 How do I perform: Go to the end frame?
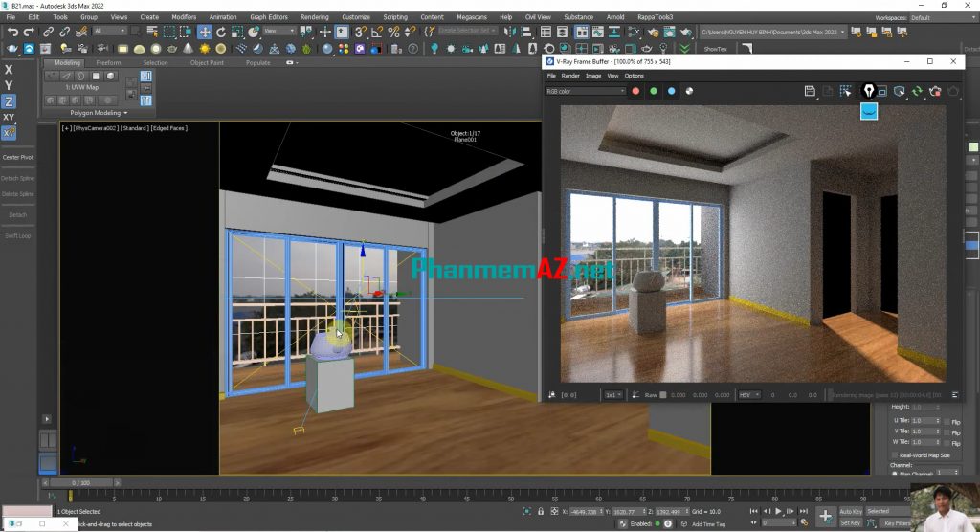pos(804,511)
